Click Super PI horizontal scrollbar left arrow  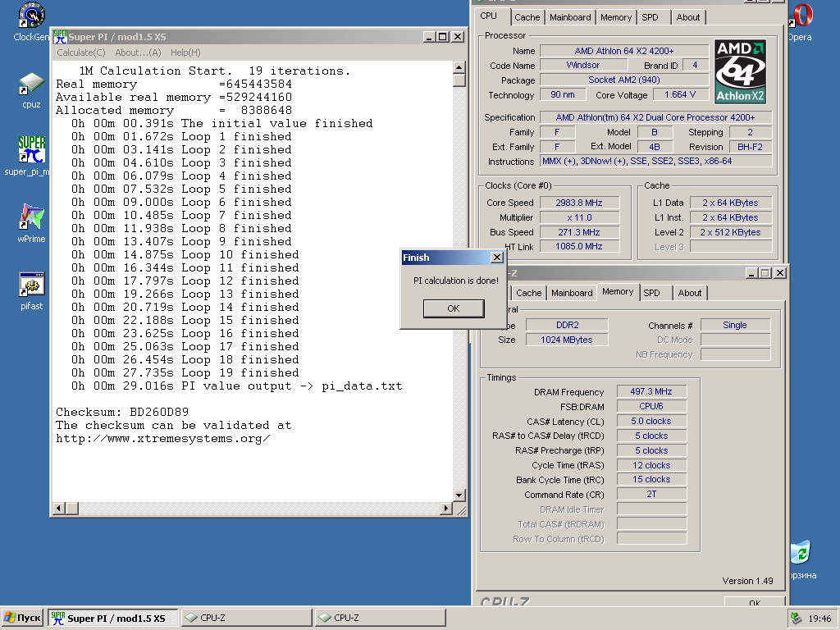(59, 508)
